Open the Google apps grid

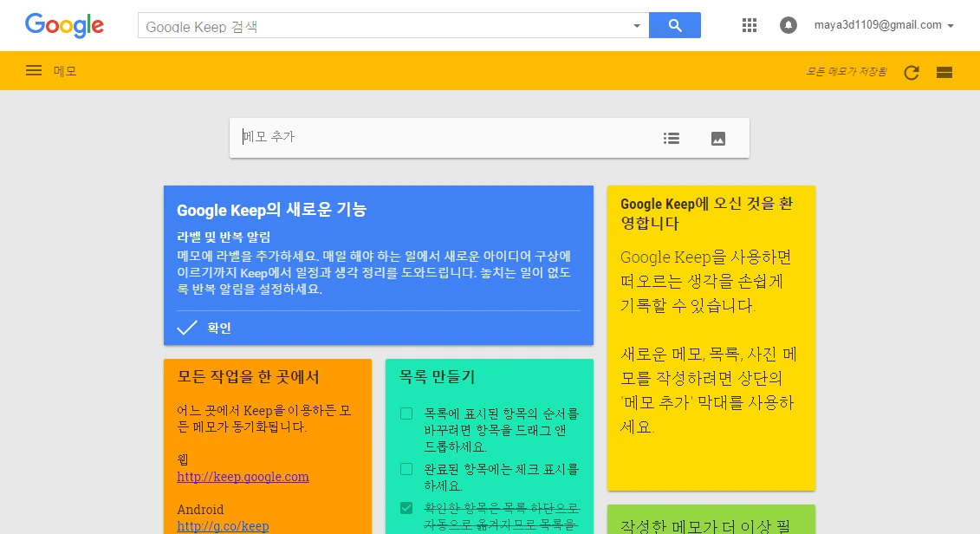(749, 25)
